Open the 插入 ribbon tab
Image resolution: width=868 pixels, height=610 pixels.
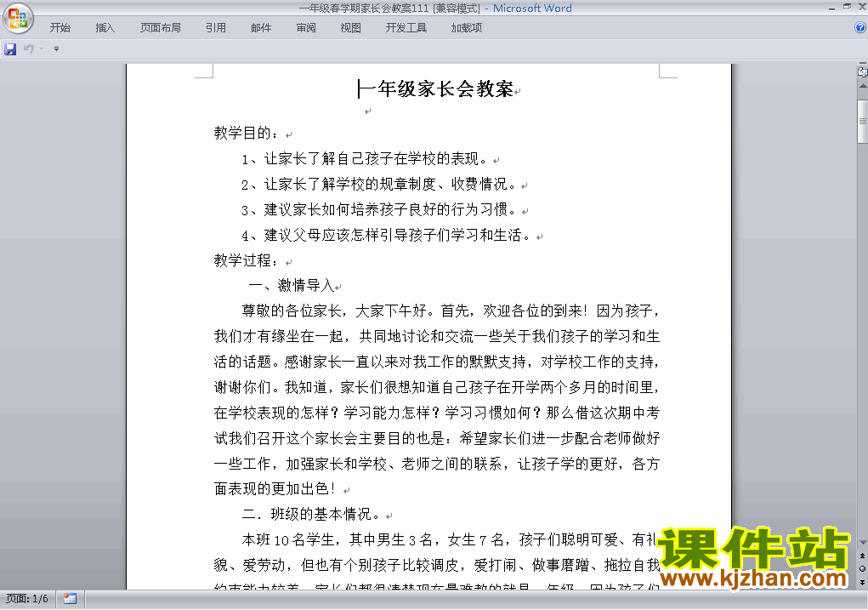[x=105, y=28]
